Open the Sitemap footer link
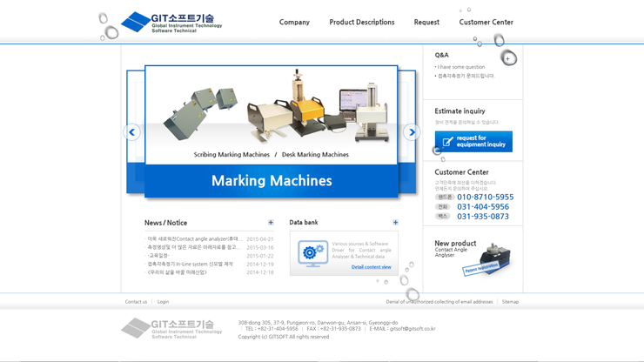The width and height of the screenshot is (644, 362). 510,302
